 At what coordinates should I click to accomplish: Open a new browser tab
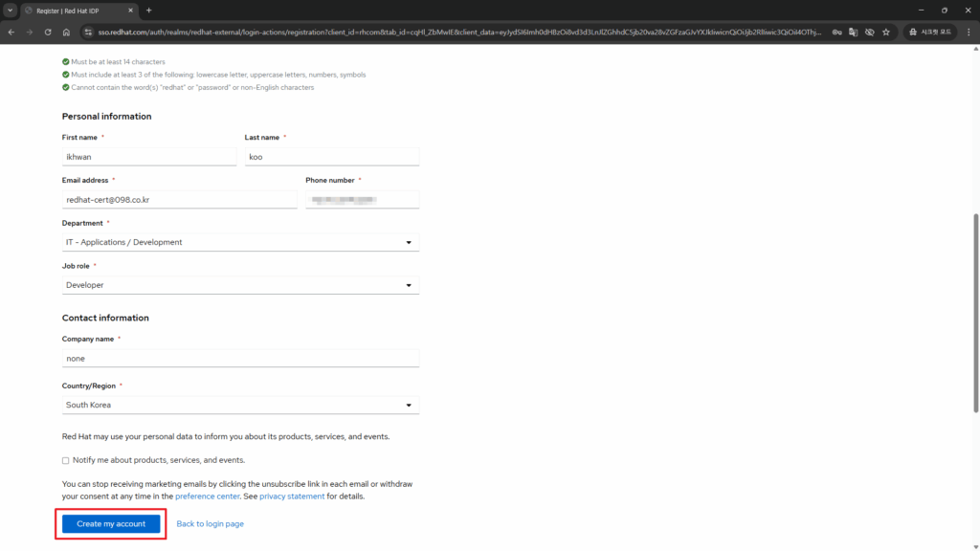(x=148, y=10)
